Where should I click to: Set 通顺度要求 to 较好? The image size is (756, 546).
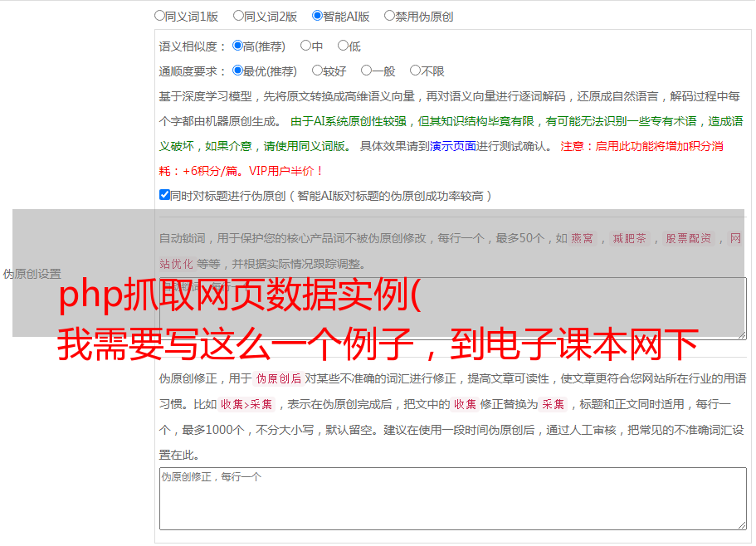pyautogui.click(x=317, y=71)
